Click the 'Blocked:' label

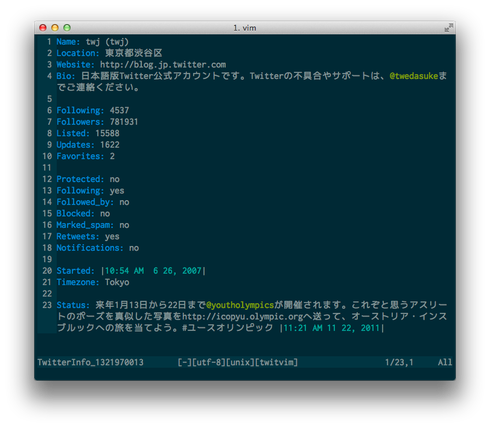tap(76, 214)
